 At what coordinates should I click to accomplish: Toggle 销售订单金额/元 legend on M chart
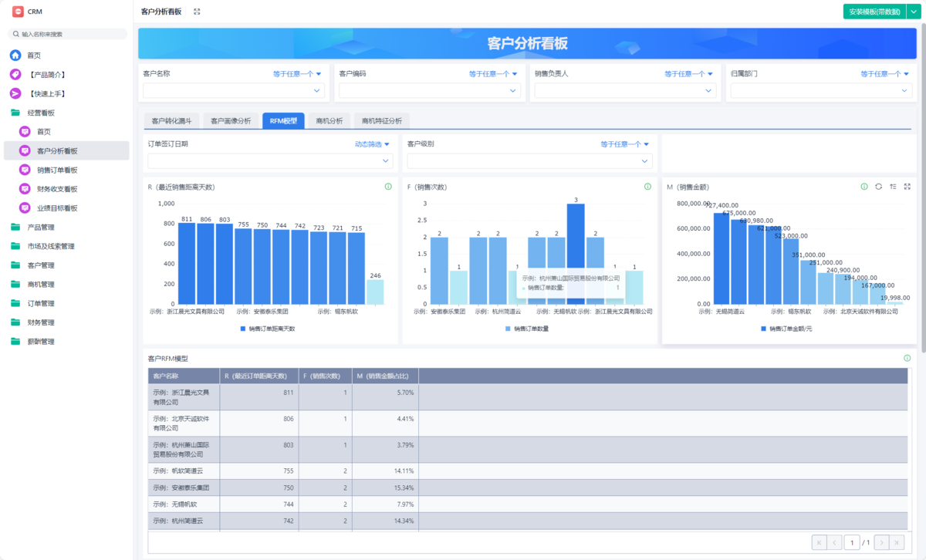coord(786,329)
